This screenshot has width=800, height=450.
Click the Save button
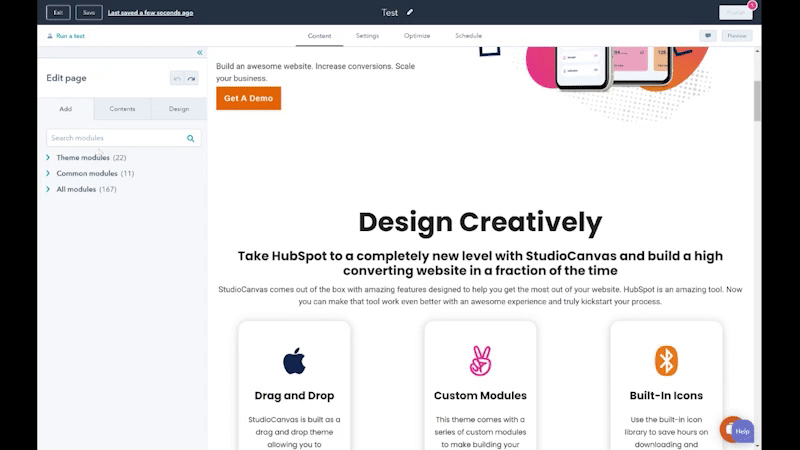click(89, 12)
